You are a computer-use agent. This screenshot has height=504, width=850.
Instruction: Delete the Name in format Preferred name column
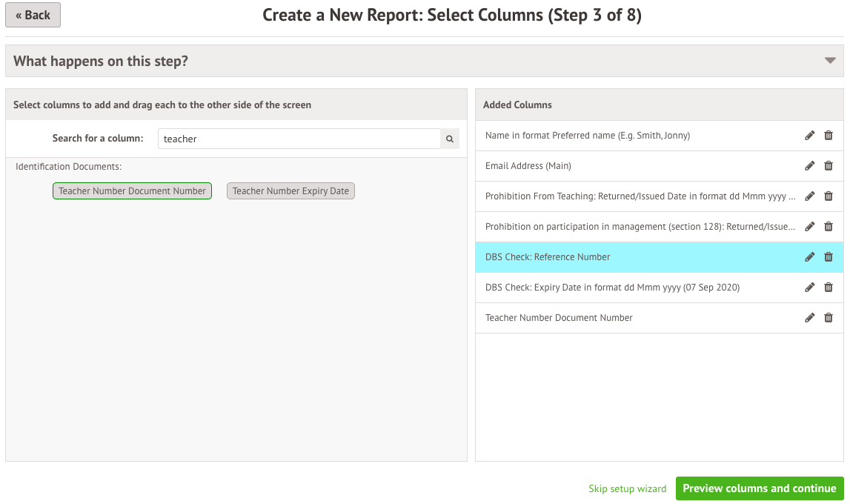[x=829, y=136]
